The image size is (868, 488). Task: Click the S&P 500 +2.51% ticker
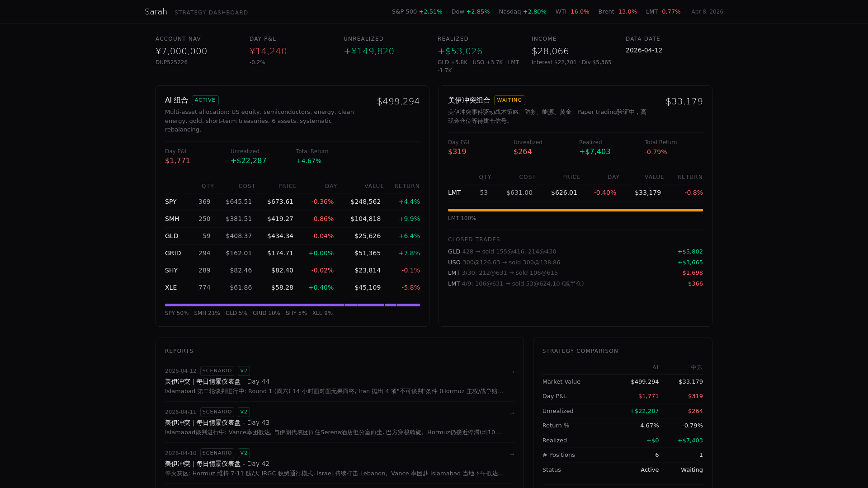[417, 12]
